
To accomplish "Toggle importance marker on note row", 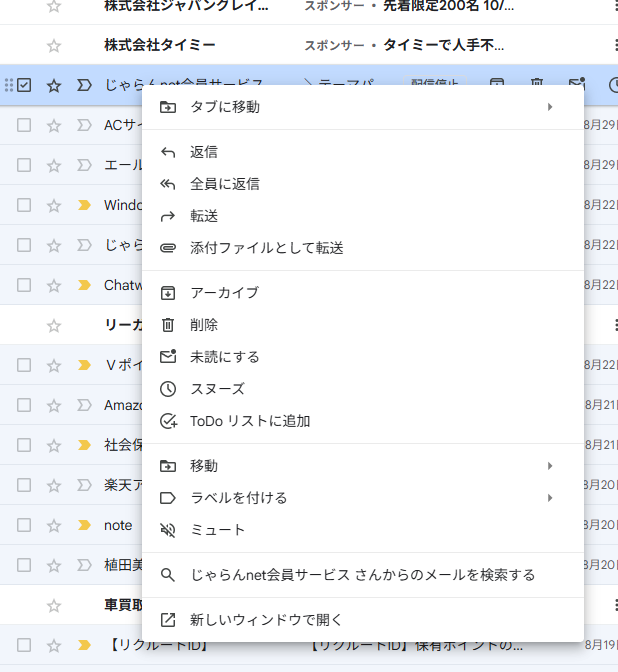I will [x=84, y=525].
